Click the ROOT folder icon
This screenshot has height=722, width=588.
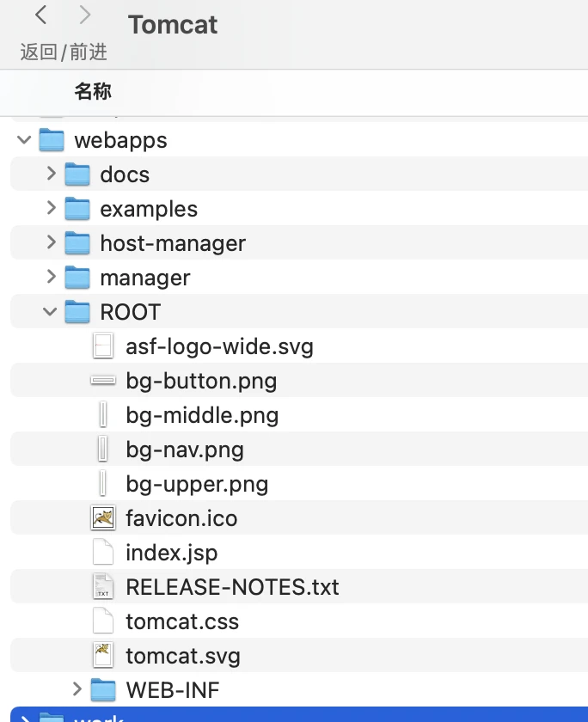pos(77,312)
